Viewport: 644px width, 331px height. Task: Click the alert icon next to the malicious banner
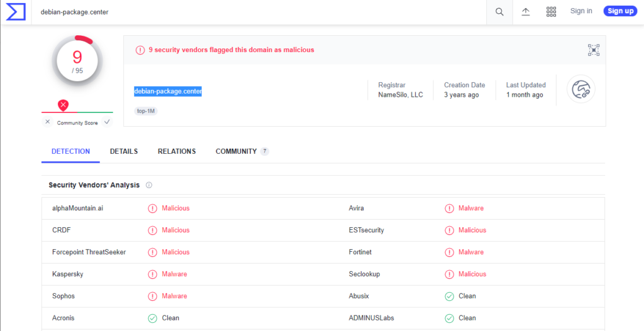(140, 50)
